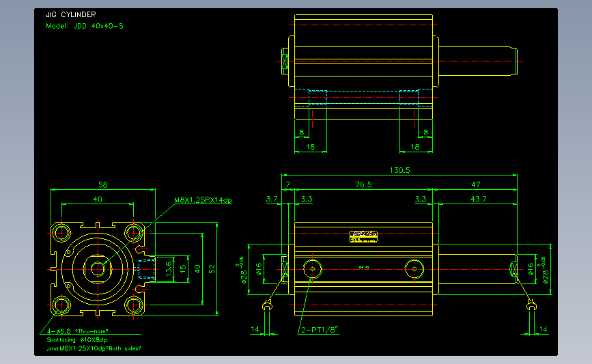
Task: Click the 13.6 vertical dimension
Action: (x=169, y=268)
